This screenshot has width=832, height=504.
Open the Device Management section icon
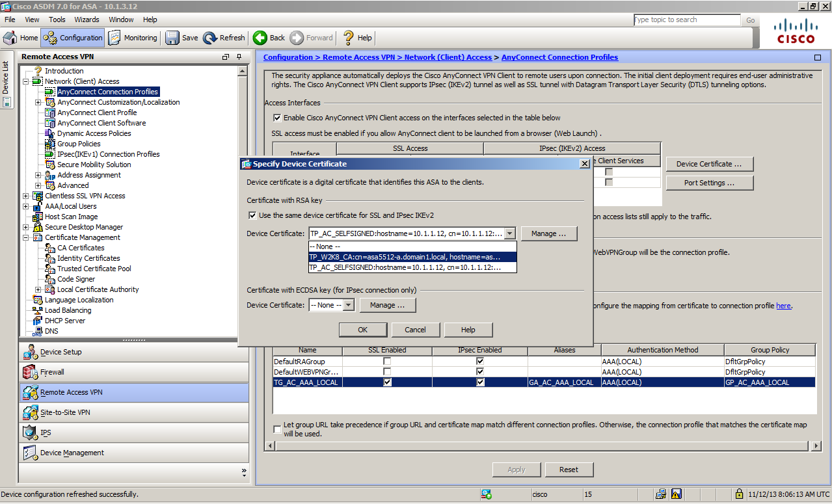31,453
